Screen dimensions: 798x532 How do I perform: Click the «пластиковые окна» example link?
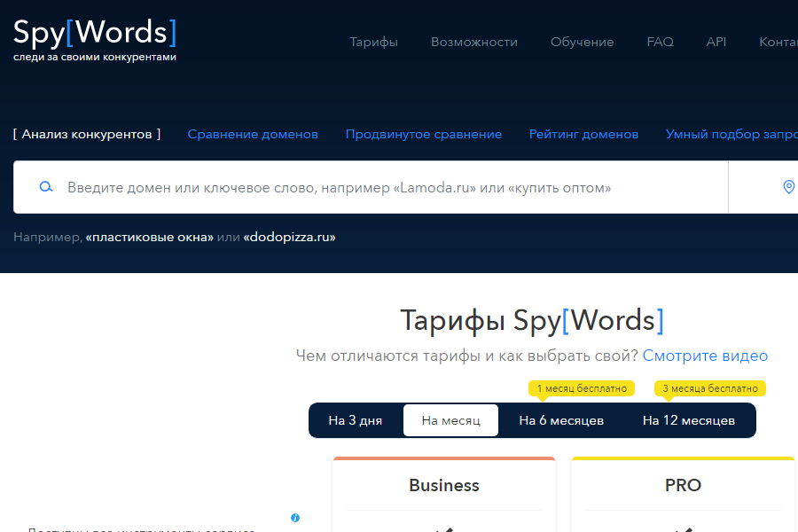149,238
